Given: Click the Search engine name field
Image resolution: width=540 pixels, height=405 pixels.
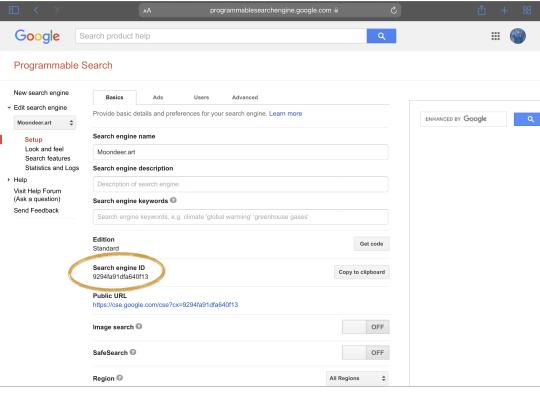Looking at the screenshot, I should pos(240,152).
